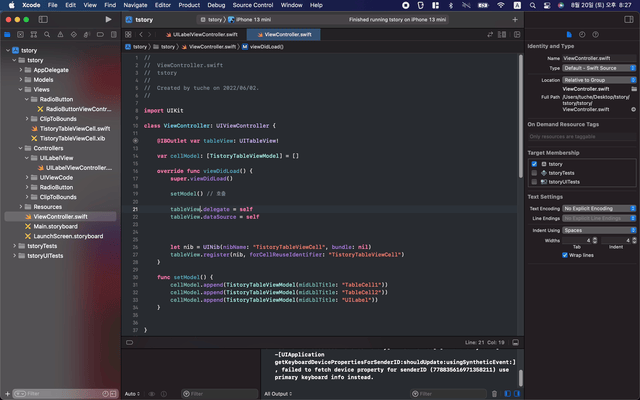Uncheck the tstory target membership checkbox
This screenshot has width=640, height=400.
click(x=534, y=164)
